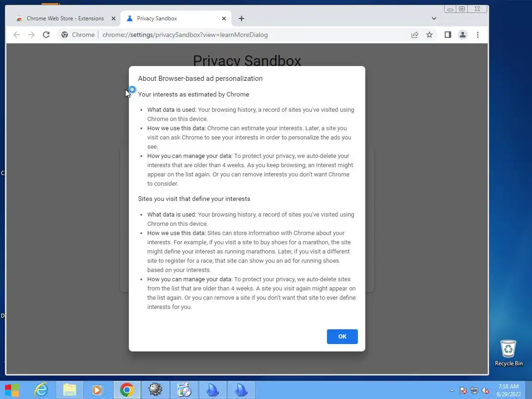
Task: Click 'Your interests as estimated by Chrome' text
Action: (193, 94)
